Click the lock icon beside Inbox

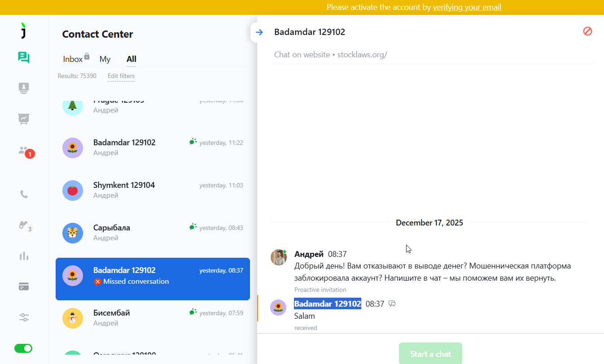87,56
